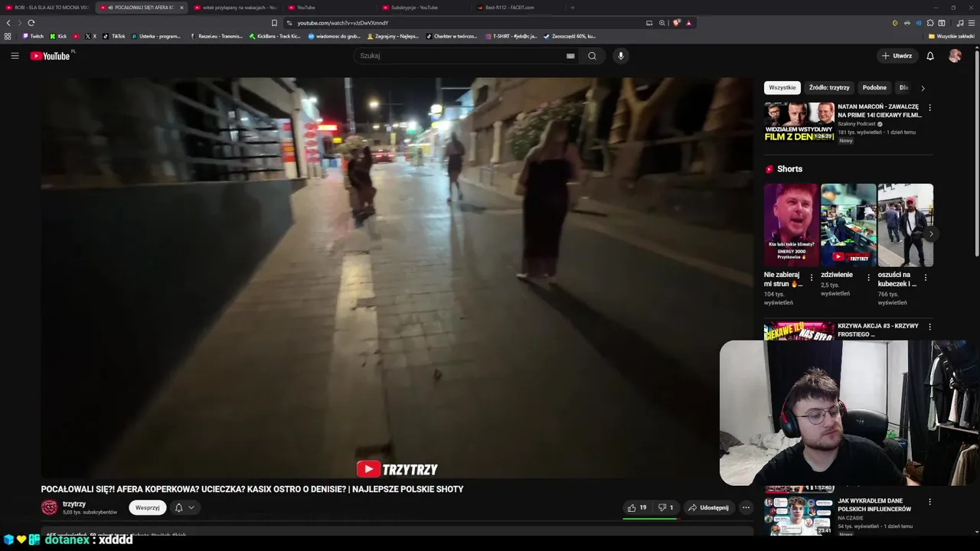Start voice search with microphone icon

(621, 56)
